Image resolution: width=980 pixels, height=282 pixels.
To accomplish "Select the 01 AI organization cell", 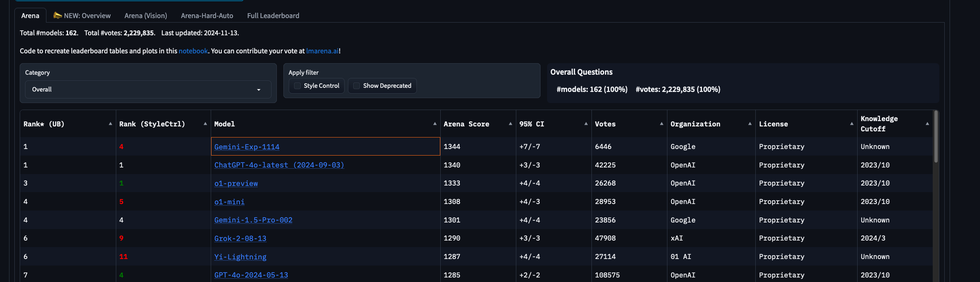I will point(711,257).
